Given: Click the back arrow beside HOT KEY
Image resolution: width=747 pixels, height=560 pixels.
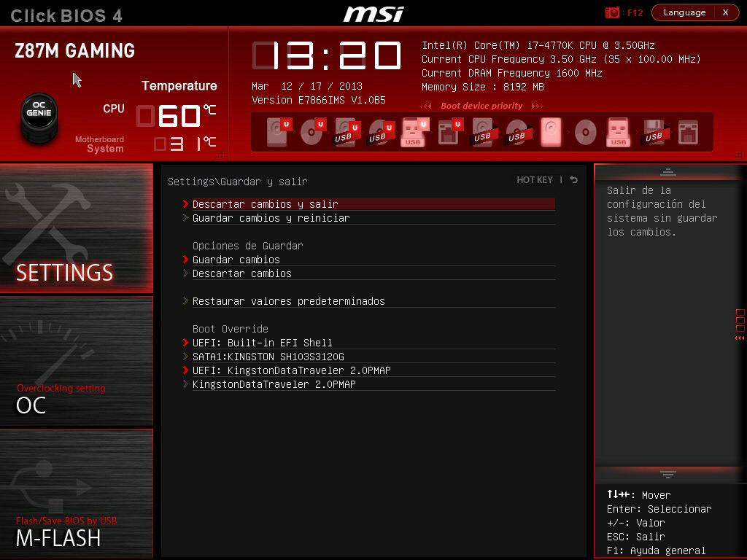Looking at the screenshot, I should coord(574,179).
